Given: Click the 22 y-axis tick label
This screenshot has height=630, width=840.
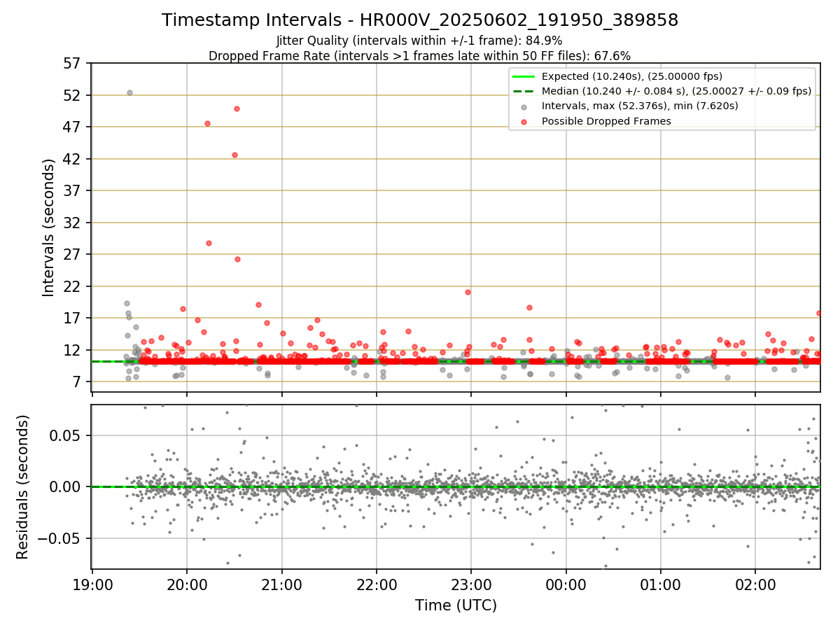Looking at the screenshot, I should point(73,286).
